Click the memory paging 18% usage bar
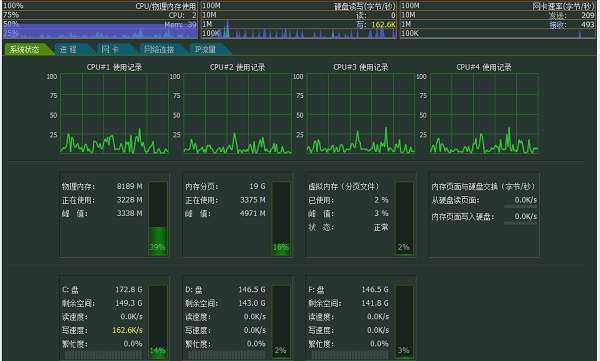 coord(281,218)
